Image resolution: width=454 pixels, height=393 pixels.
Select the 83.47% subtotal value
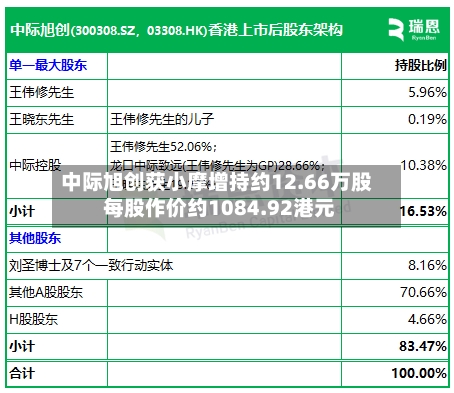[423, 346]
